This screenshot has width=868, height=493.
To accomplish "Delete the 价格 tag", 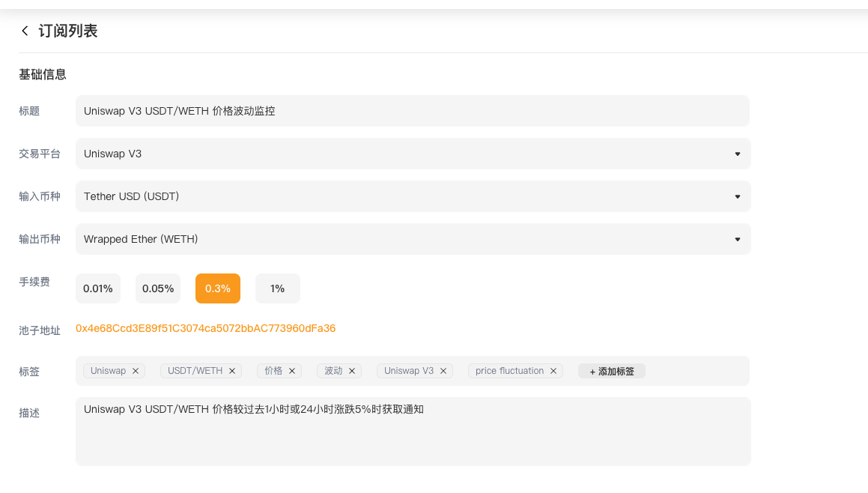I will click(x=292, y=371).
